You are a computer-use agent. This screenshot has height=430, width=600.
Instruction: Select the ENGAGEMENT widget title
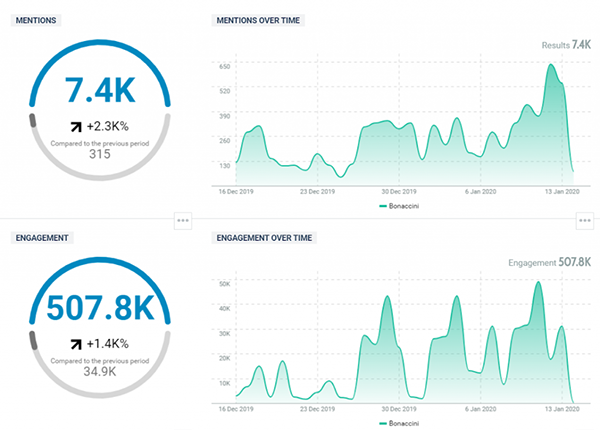(43, 239)
